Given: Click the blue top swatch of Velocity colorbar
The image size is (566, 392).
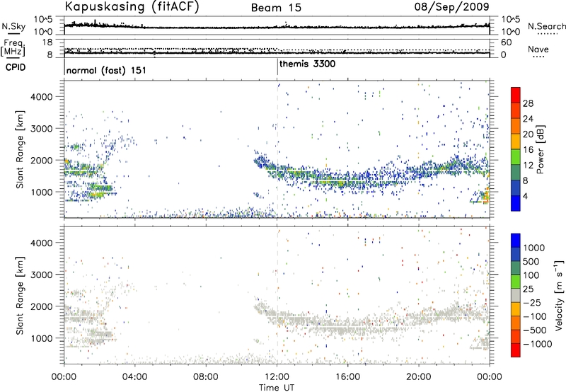Looking at the screenshot, I should click(x=516, y=241).
